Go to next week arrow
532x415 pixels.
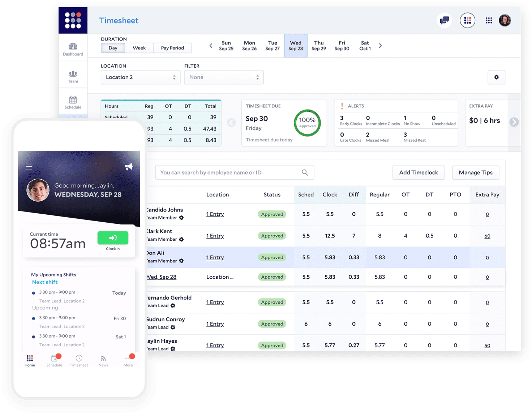pyautogui.click(x=380, y=46)
